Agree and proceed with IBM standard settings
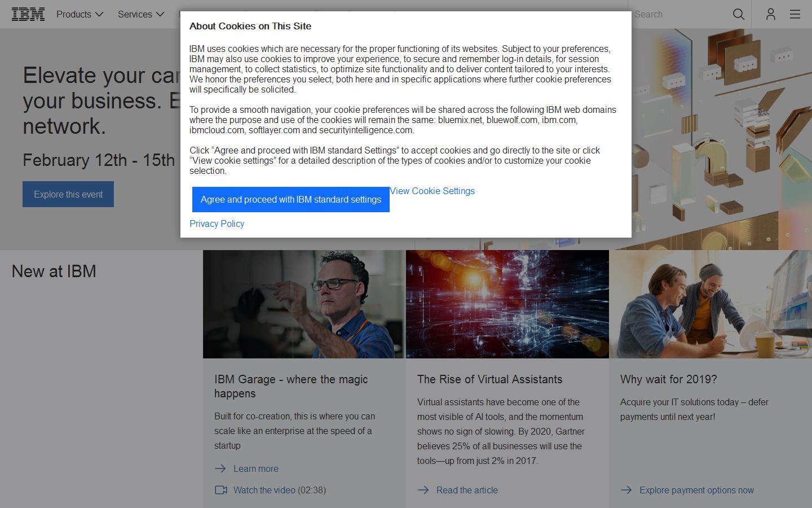Viewport: 812px width, 508px height. [x=290, y=199]
